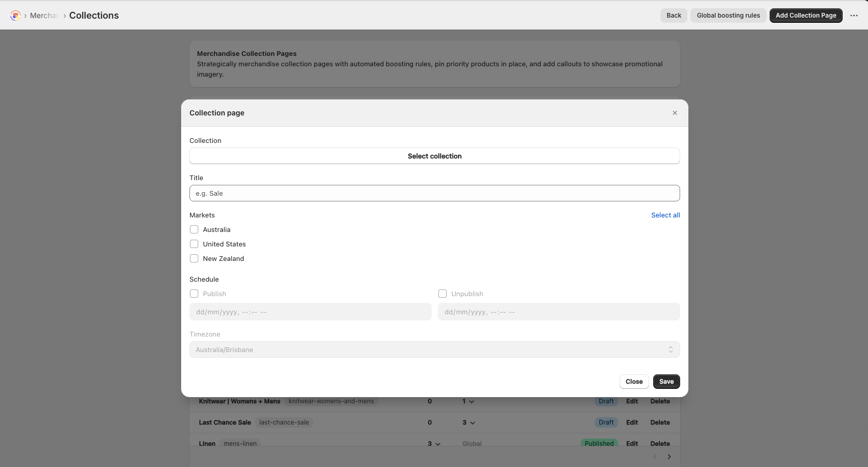The width and height of the screenshot is (868, 467).
Task: Open the Timezone Australia/Brisbane dropdown
Action: (x=434, y=349)
